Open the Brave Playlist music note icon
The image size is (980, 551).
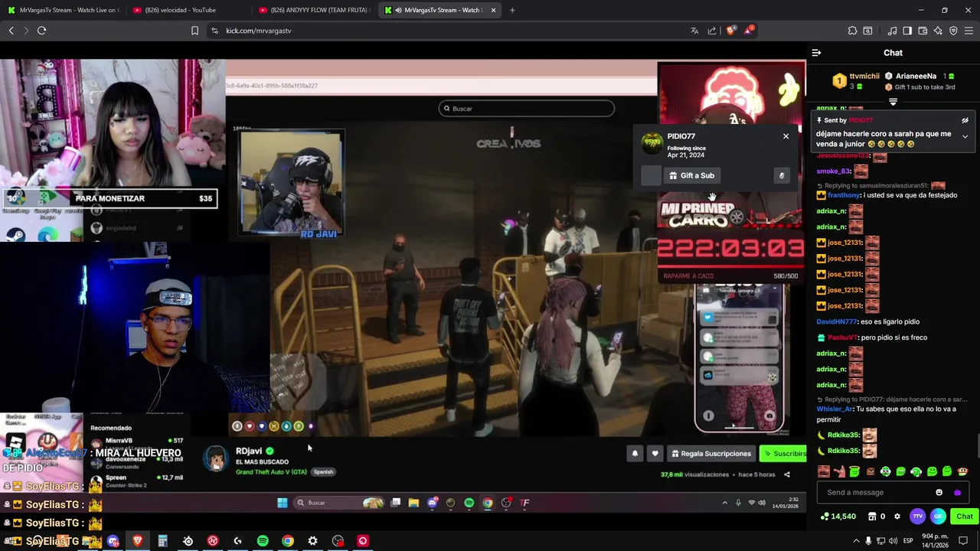point(892,31)
